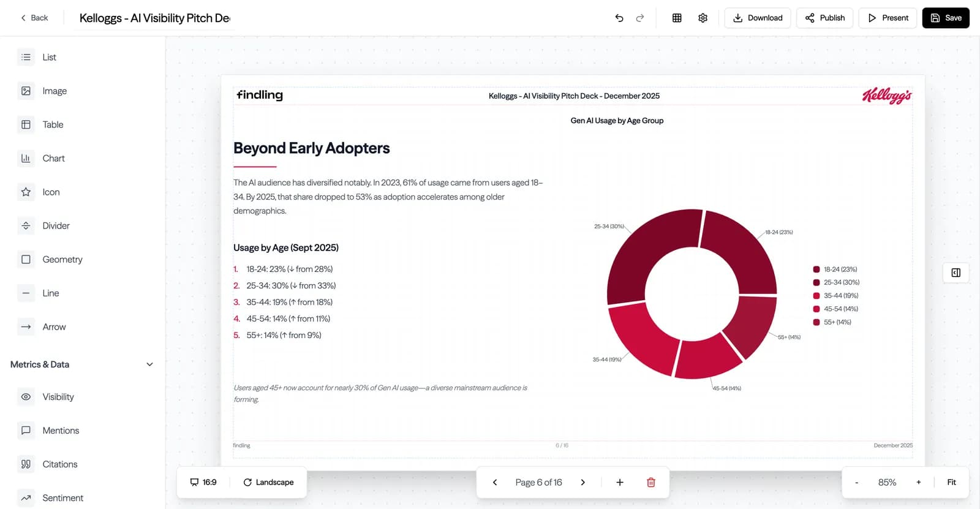This screenshot has height=509, width=980.
Task: Open the 16:9 aspect ratio selector
Action: [203, 482]
